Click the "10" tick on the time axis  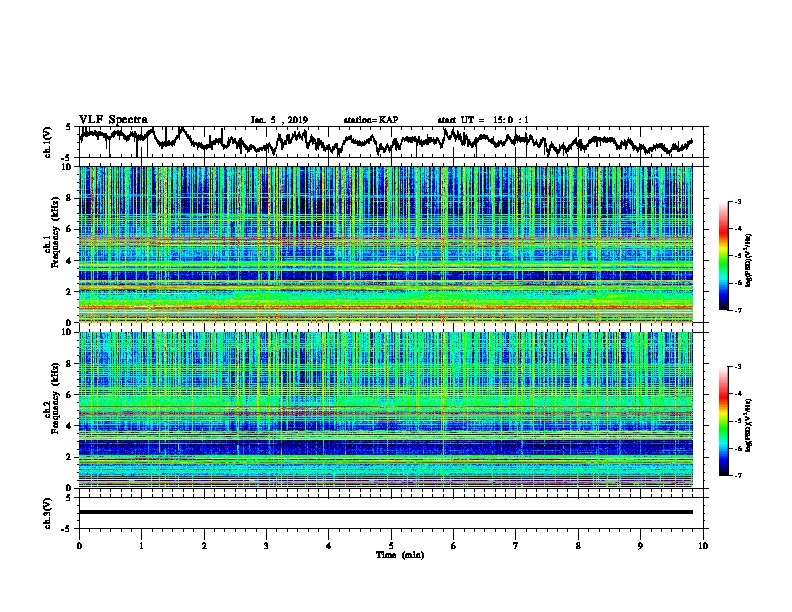point(703,546)
